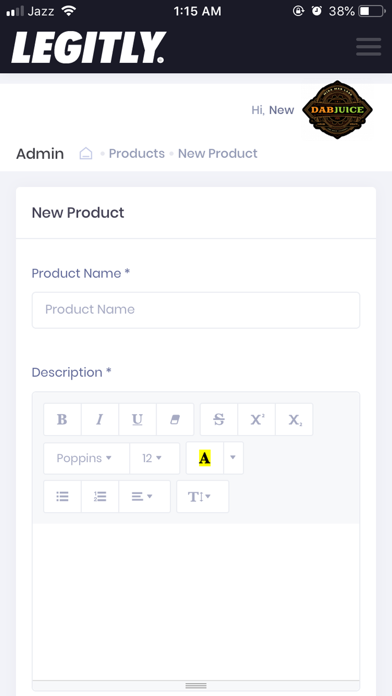The width and height of the screenshot is (392, 696).
Task: Click the Product Name input field
Action: click(196, 310)
